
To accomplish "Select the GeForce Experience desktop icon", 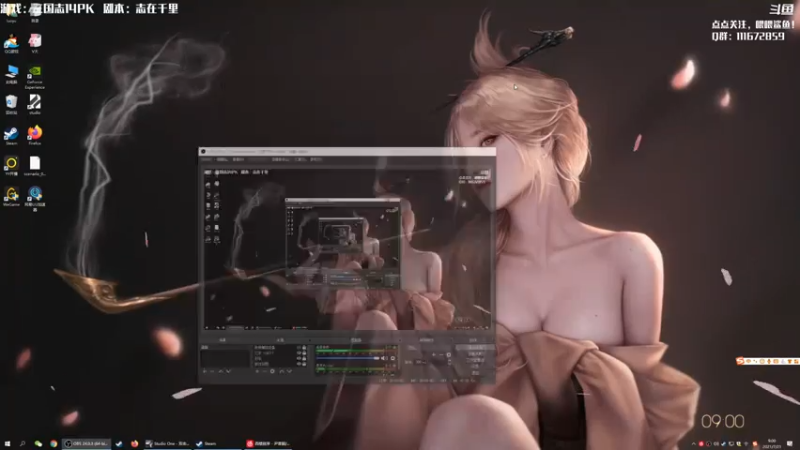I will (35, 77).
